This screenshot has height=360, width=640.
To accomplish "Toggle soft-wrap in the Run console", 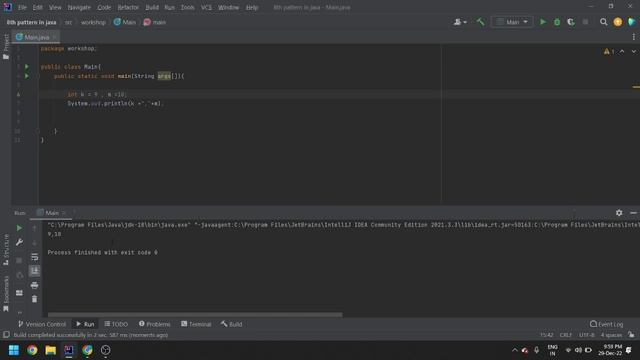I will [x=34, y=257].
